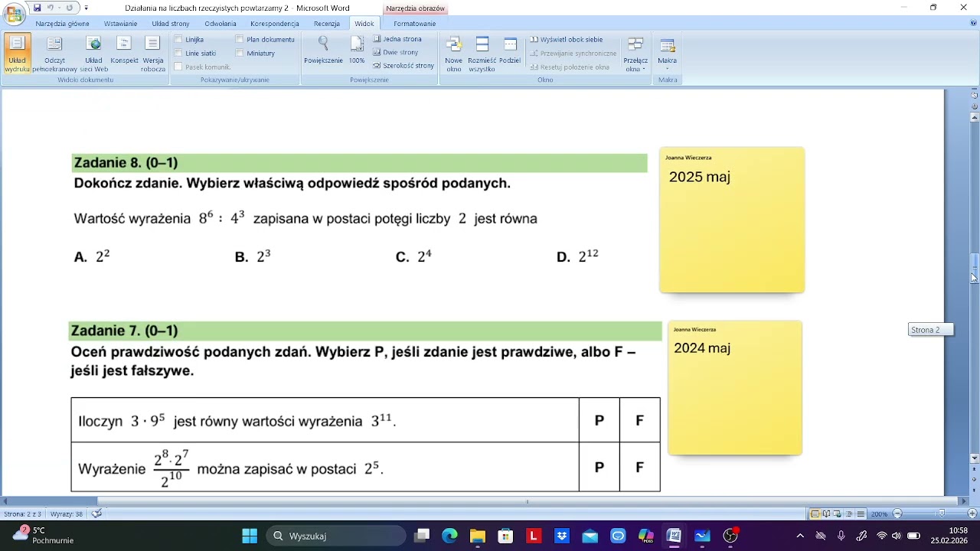Open Microsoft Edge from the taskbar
Screen dimensions: 980x551
449,536
